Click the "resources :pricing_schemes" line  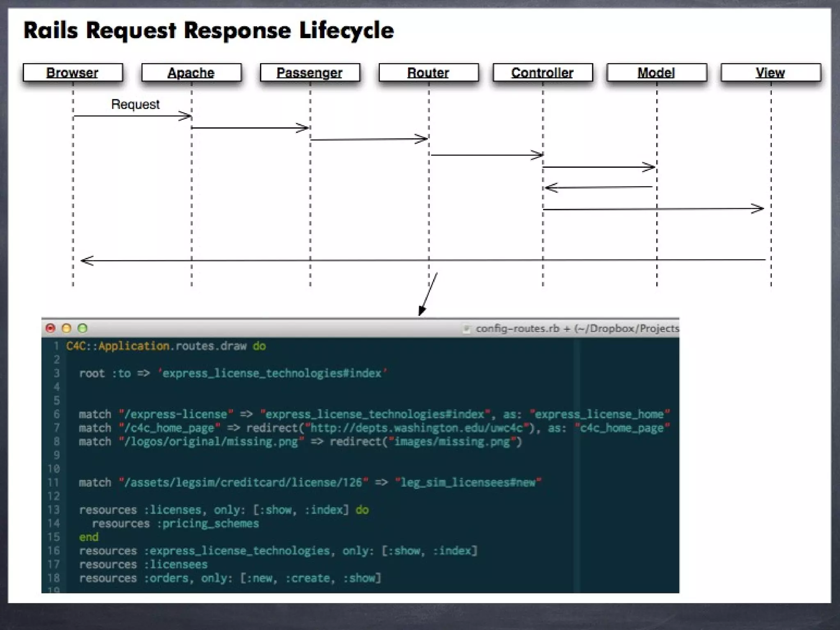[176, 523]
